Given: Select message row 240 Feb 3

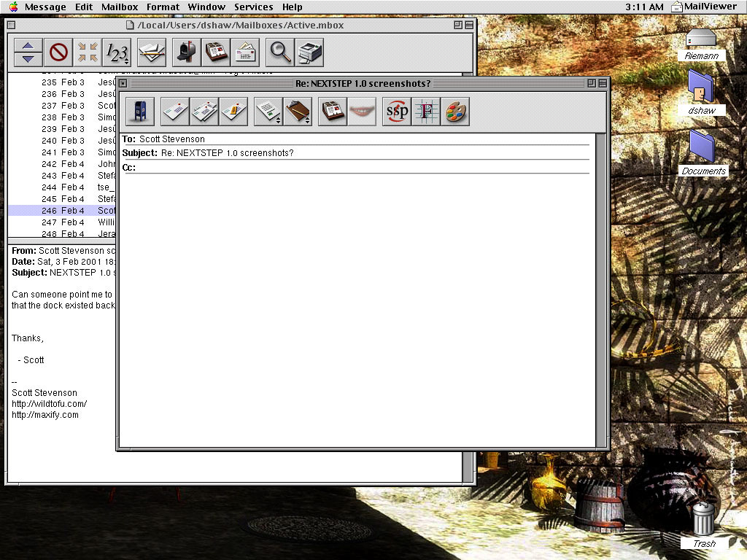Looking at the screenshot, I should tap(62, 141).
